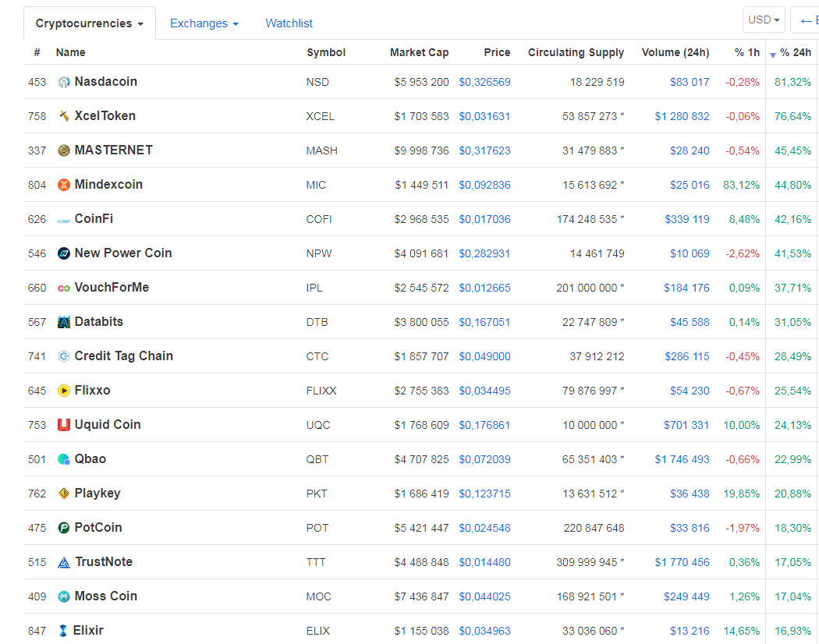Open the Uquid Coin page
The width and height of the screenshot is (819, 644).
pos(108,425)
